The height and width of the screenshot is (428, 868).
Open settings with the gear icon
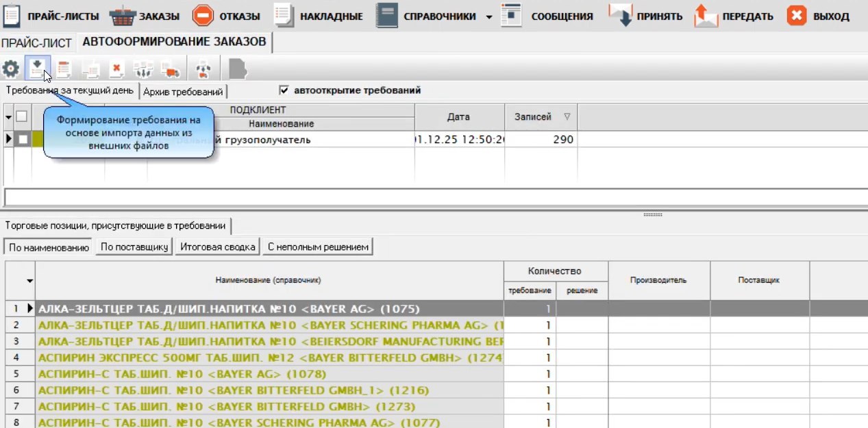10,68
